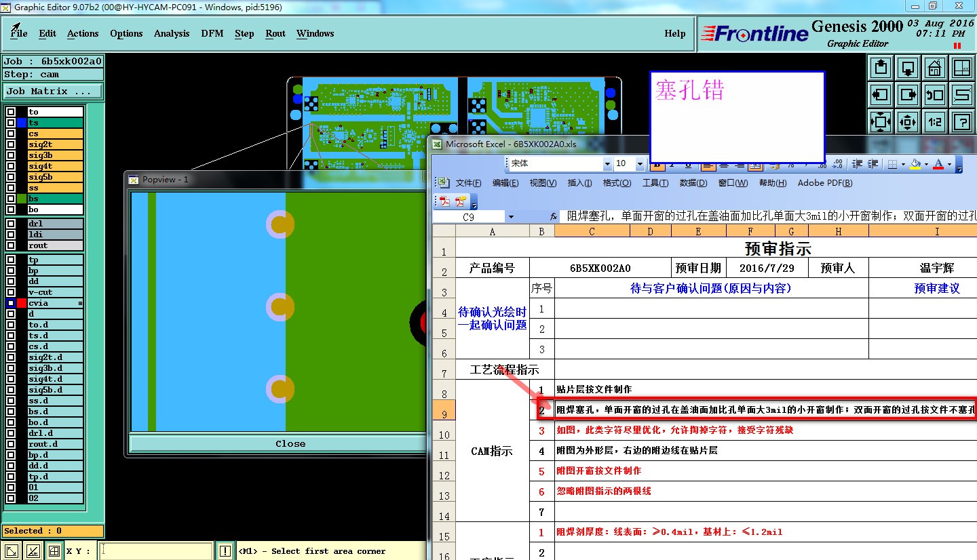Open the Name Box dropdown arrow next to C9

[x=511, y=217]
